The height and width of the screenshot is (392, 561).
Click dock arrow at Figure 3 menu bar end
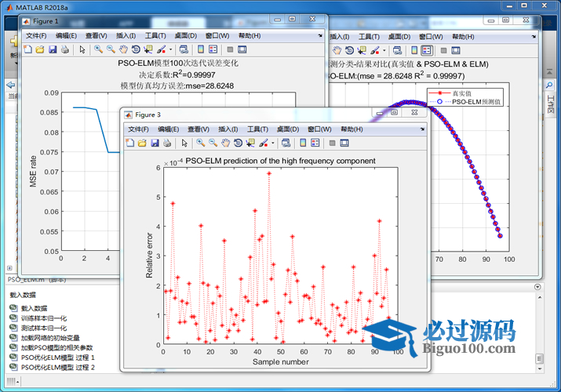click(422, 129)
